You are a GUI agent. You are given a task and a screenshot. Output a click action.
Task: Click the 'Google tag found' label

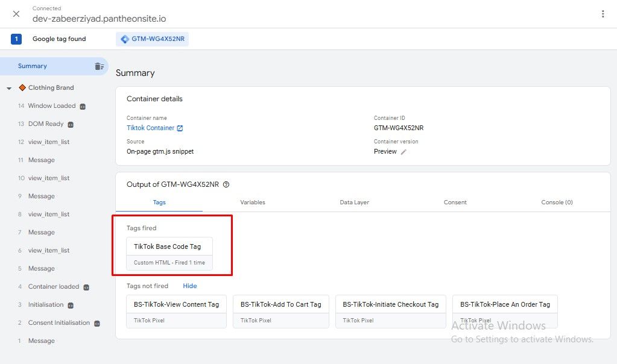point(59,39)
